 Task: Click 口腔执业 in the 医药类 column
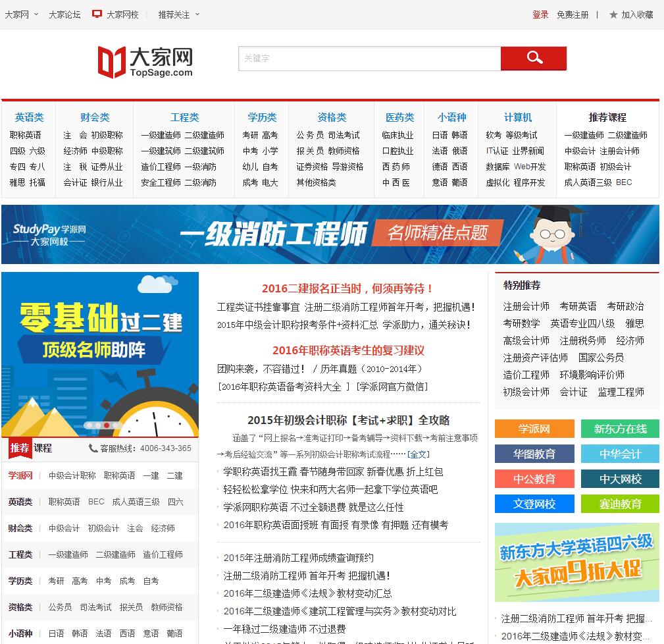tap(397, 151)
